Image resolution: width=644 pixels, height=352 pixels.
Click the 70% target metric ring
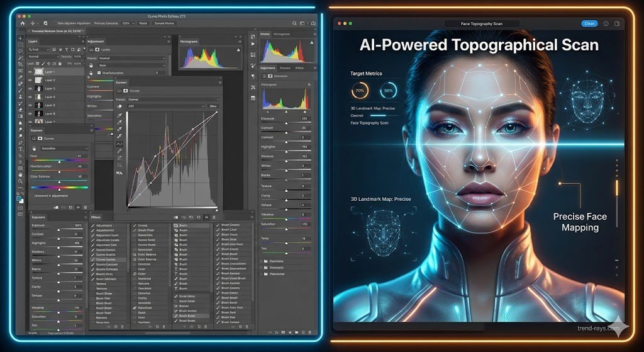click(x=360, y=91)
